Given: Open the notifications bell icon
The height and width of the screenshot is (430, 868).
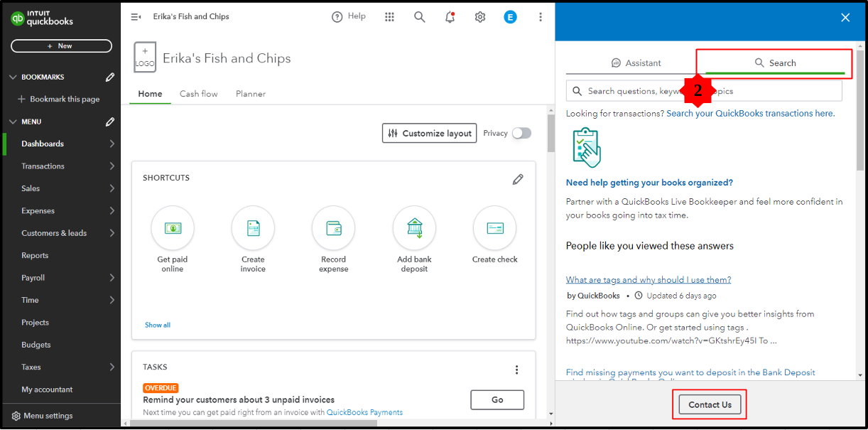Looking at the screenshot, I should (x=450, y=17).
